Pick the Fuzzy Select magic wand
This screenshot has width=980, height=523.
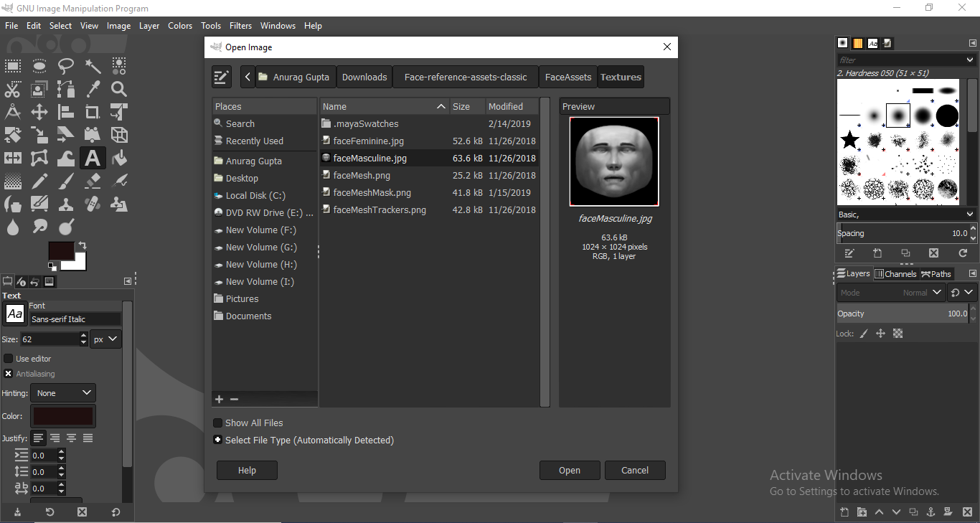(x=93, y=67)
